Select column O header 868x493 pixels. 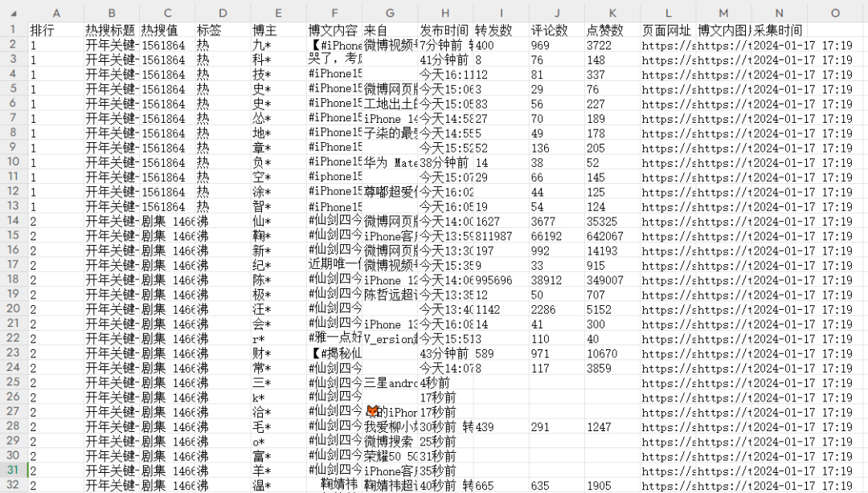point(835,13)
